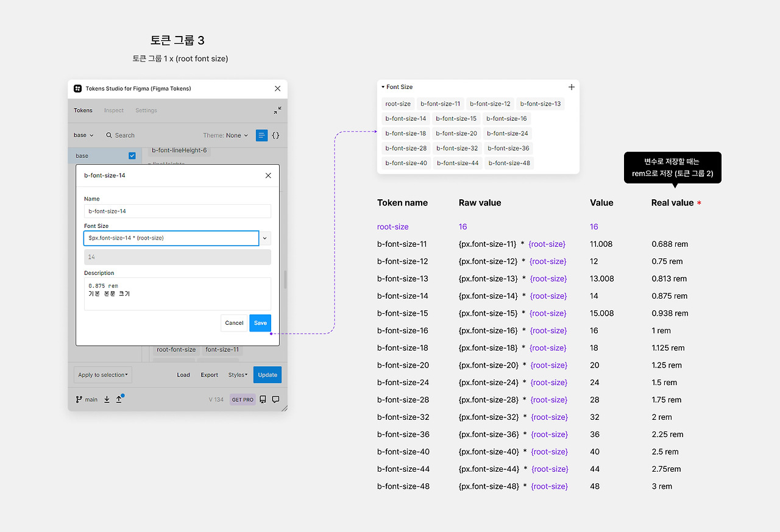Click the Font Size formula input
The image size is (780, 532).
(x=171, y=238)
